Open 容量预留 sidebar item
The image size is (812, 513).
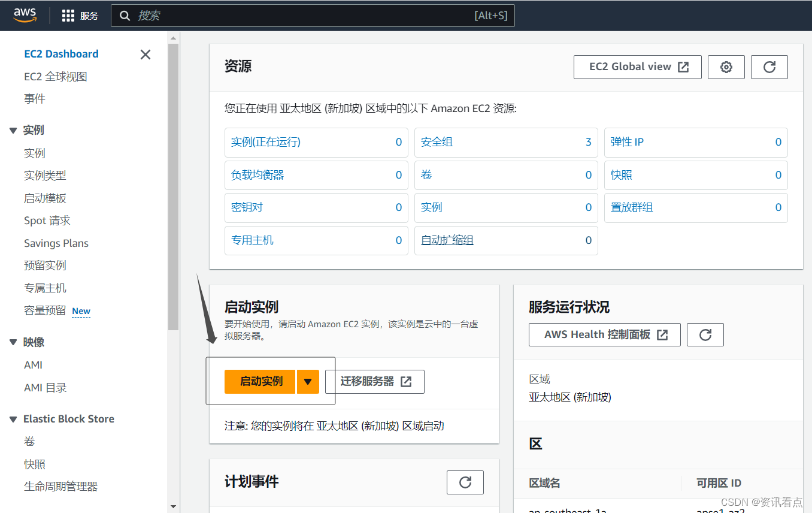tap(45, 310)
